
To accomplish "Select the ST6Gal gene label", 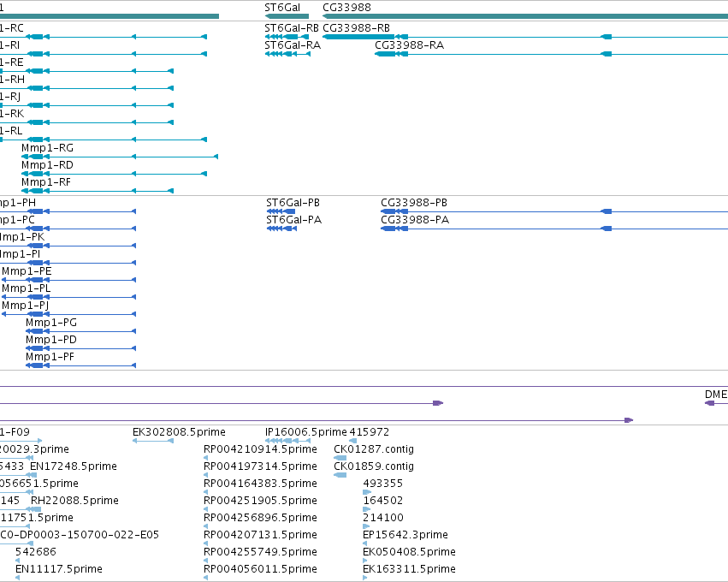I will click(x=282, y=8).
